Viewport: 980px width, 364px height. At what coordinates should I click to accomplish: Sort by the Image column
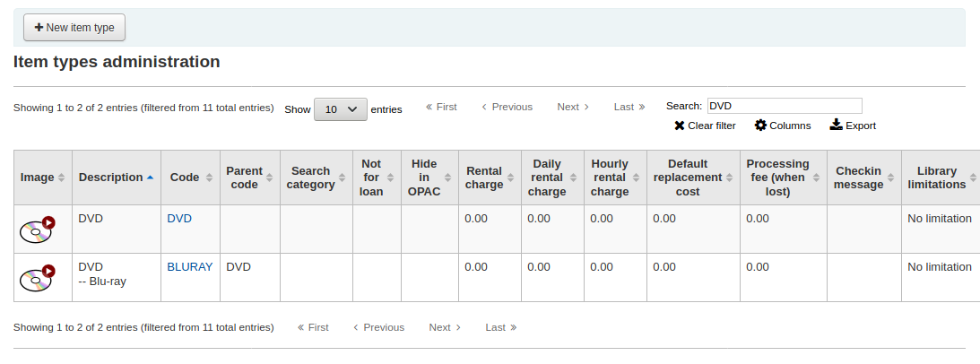[43, 178]
